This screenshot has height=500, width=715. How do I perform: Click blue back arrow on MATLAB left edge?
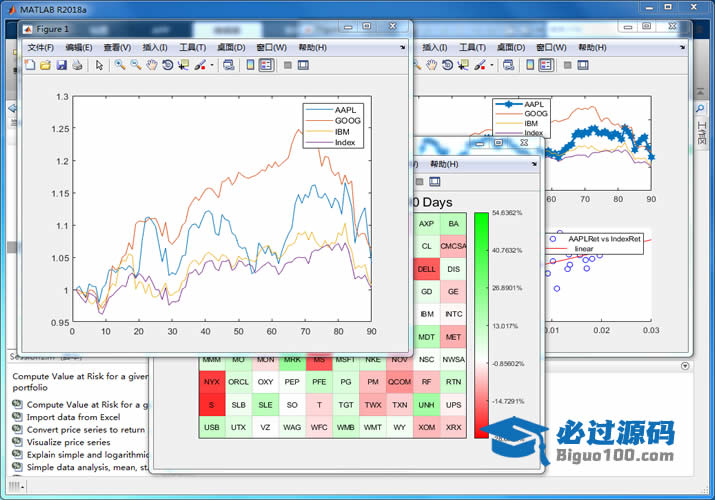(12, 108)
